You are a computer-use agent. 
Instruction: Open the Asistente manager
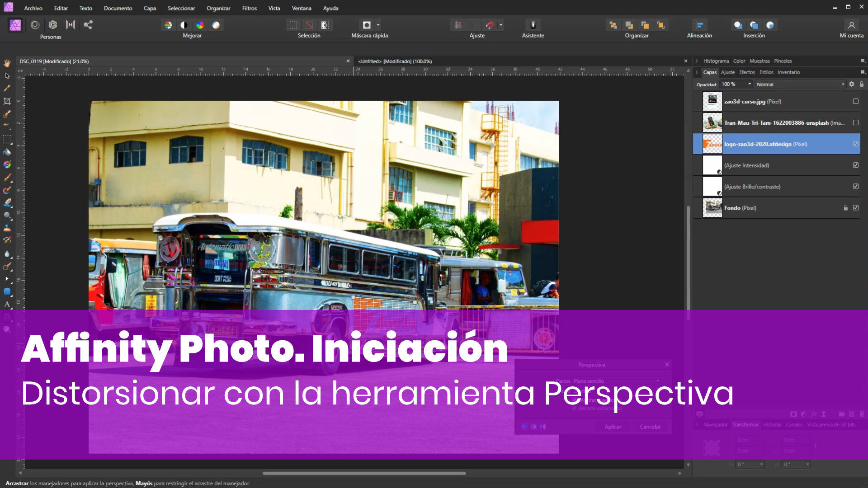click(533, 25)
